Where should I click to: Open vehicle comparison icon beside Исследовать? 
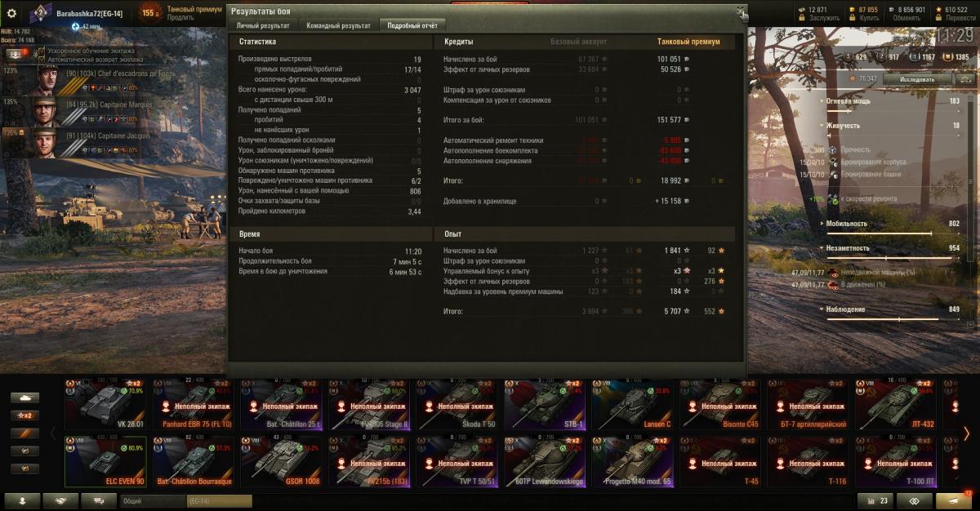(x=965, y=79)
